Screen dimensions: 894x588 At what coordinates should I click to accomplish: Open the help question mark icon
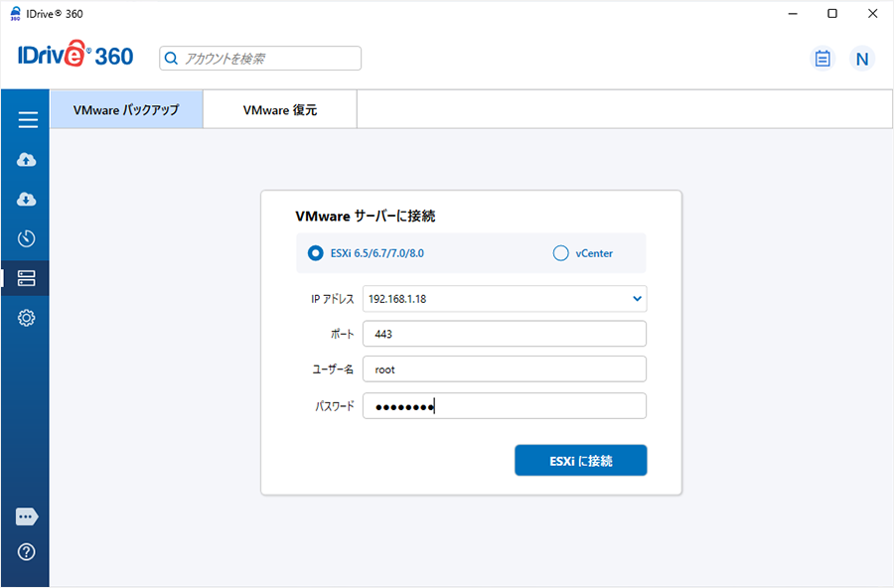click(x=27, y=552)
